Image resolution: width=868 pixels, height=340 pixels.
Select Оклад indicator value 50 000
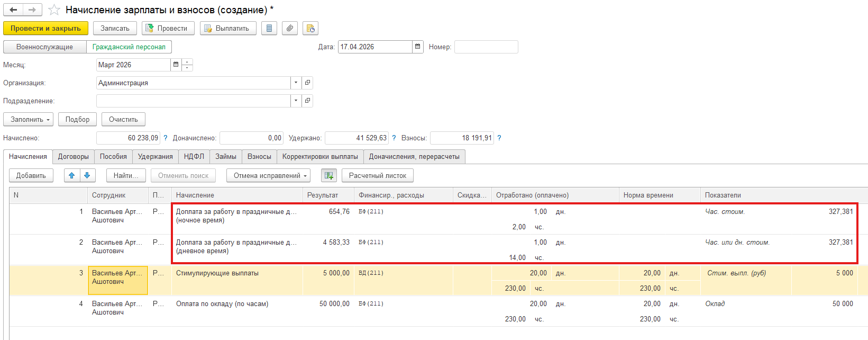tap(843, 303)
